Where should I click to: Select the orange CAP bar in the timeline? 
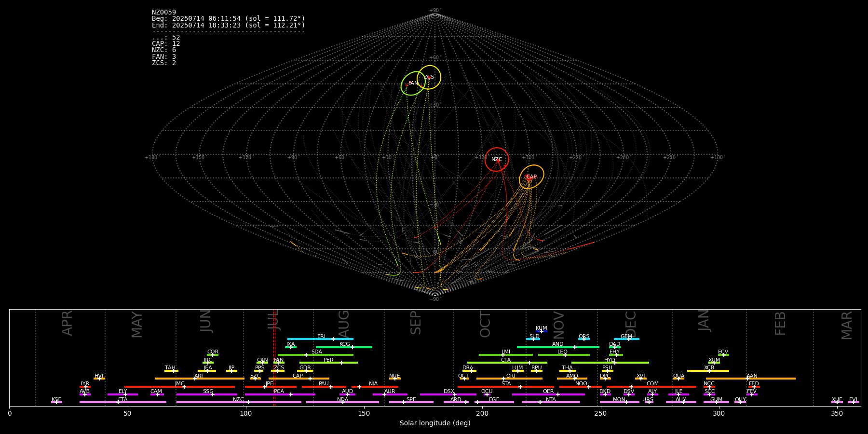(x=299, y=379)
